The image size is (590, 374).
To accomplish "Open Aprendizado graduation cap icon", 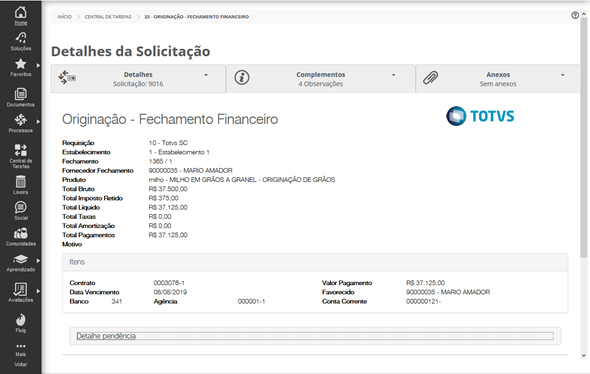I will [x=21, y=259].
